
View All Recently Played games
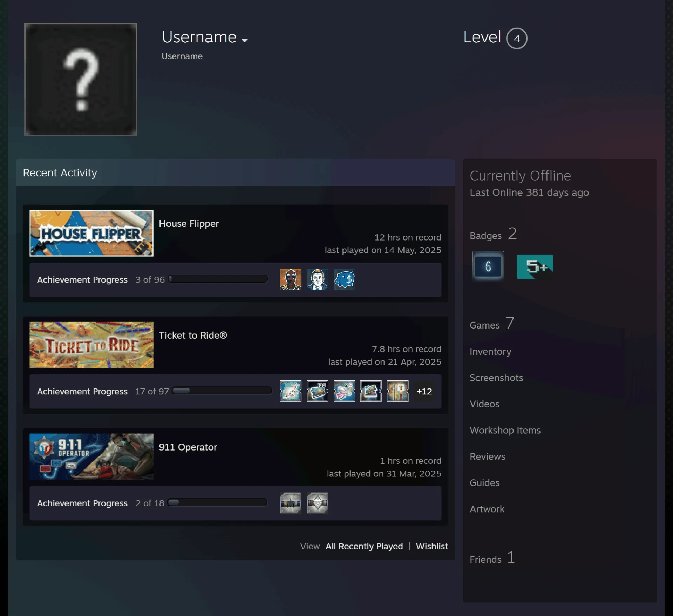[x=364, y=546]
